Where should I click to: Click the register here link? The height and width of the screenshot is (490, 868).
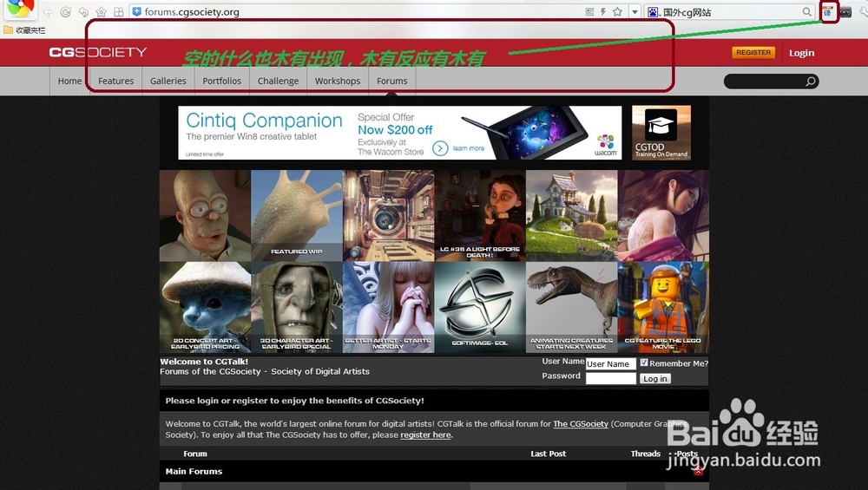point(425,434)
